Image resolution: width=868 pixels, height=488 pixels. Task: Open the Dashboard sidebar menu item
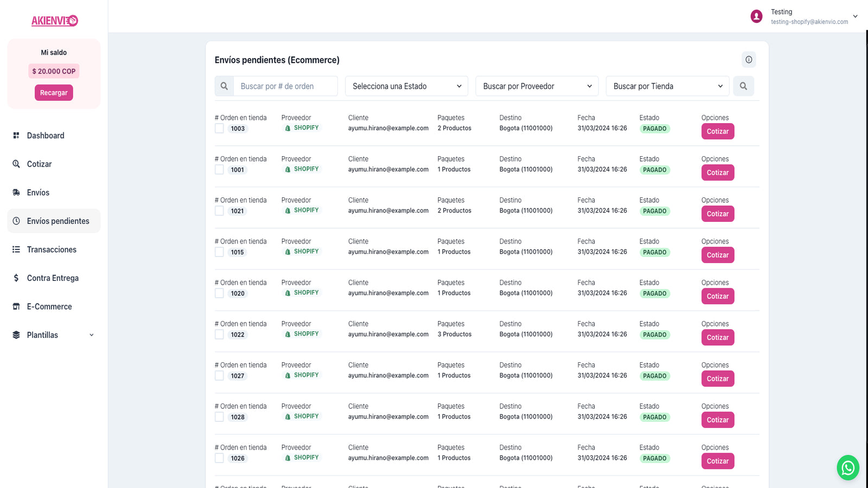[45, 135]
